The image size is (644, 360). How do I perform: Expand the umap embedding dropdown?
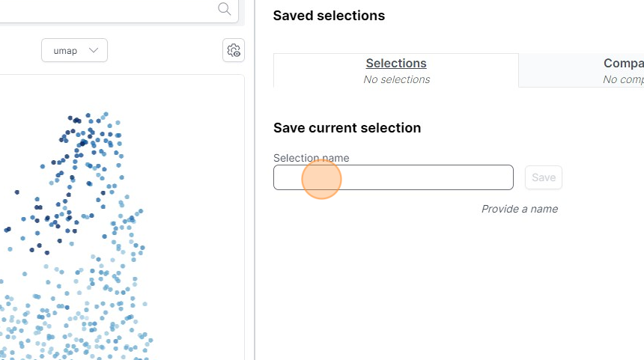pos(74,51)
